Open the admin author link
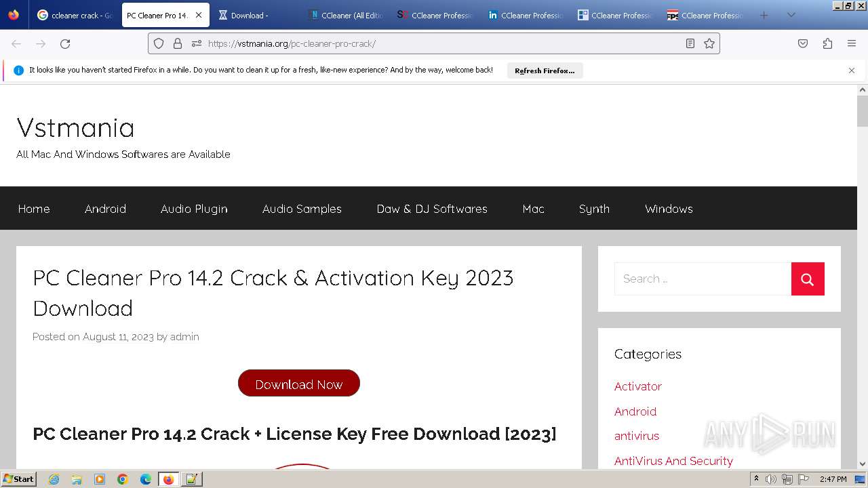This screenshot has height=488, width=868. coord(184,336)
